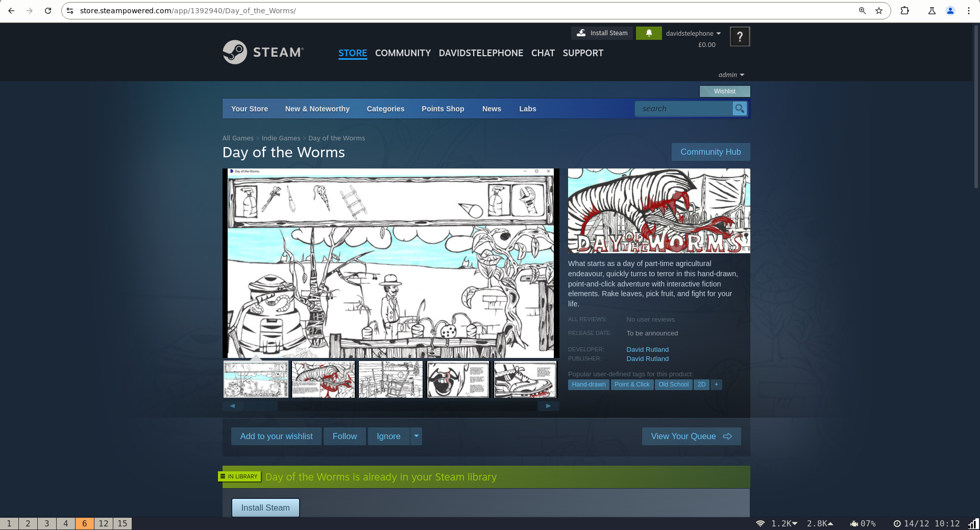
Task: Select the Point & Click tag
Action: pyautogui.click(x=632, y=384)
